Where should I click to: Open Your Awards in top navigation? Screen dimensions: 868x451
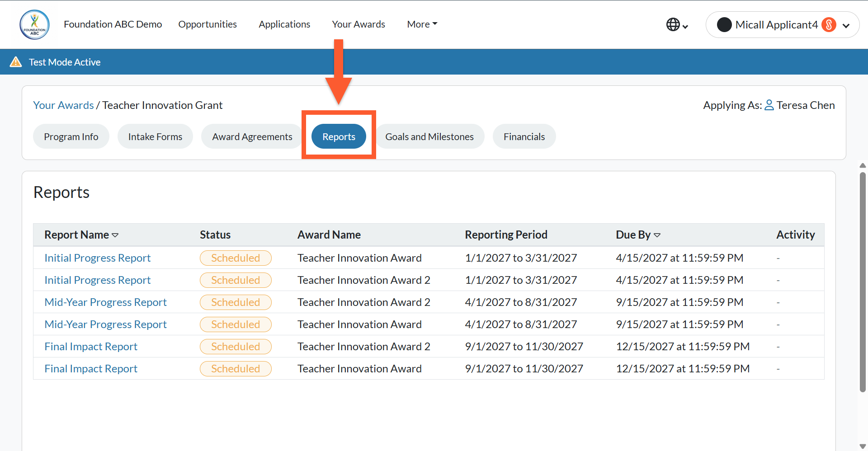click(x=359, y=24)
